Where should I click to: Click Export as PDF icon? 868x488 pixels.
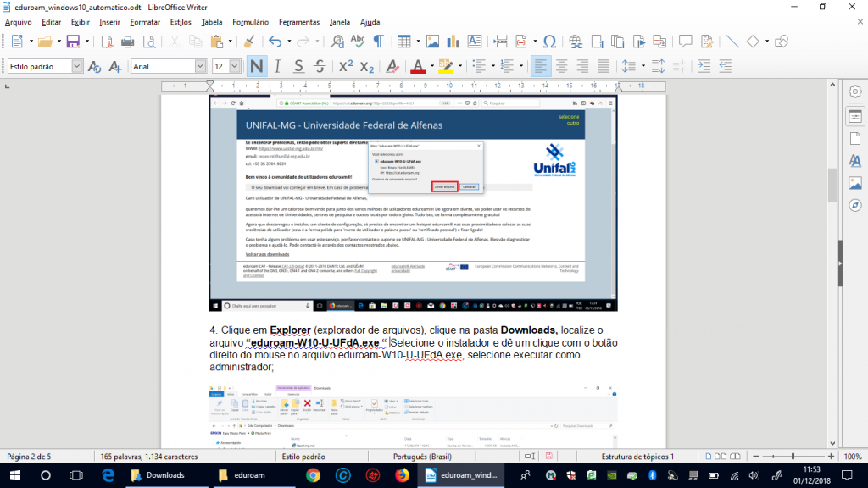[107, 42]
